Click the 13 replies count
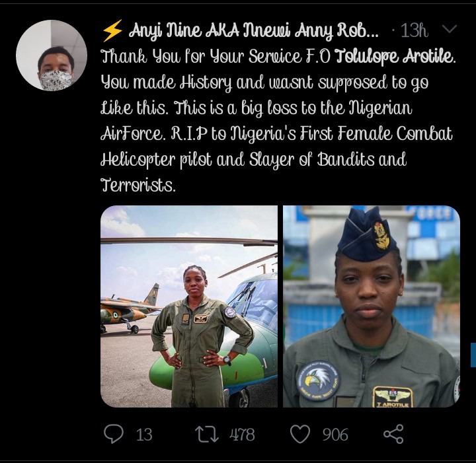Image resolution: width=476 pixels, height=463 pixels. (144, 435)
